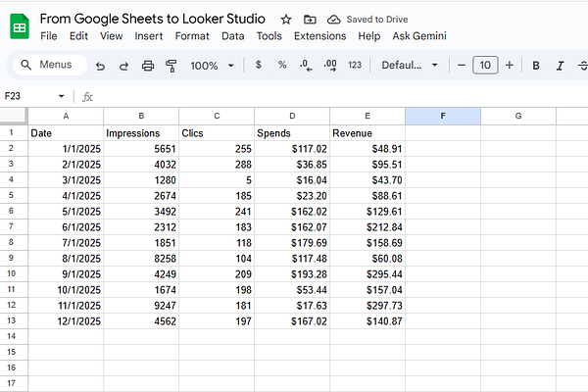Open the Format menu
The height and width of the screenshot is (392, 588).
click(192, 36)
